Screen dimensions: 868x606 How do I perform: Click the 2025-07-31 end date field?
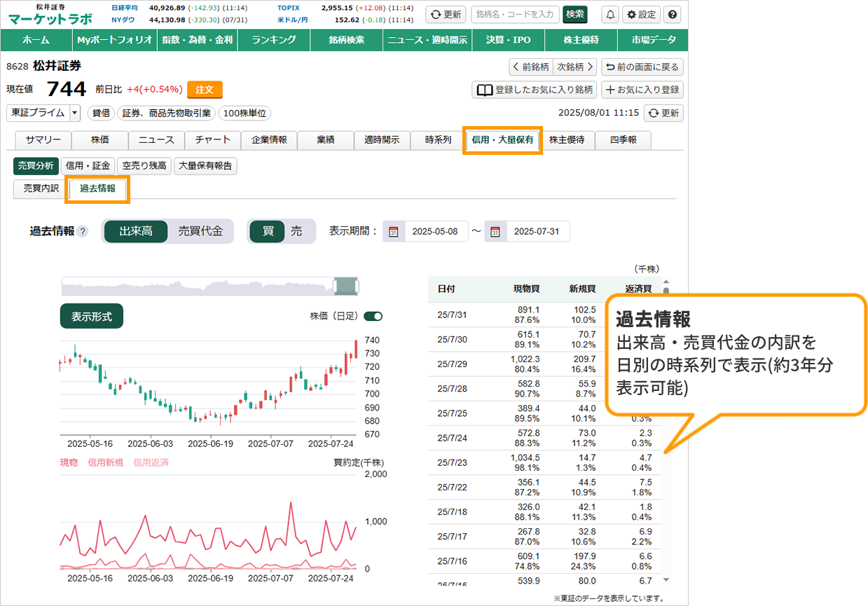tap(537, 232)
